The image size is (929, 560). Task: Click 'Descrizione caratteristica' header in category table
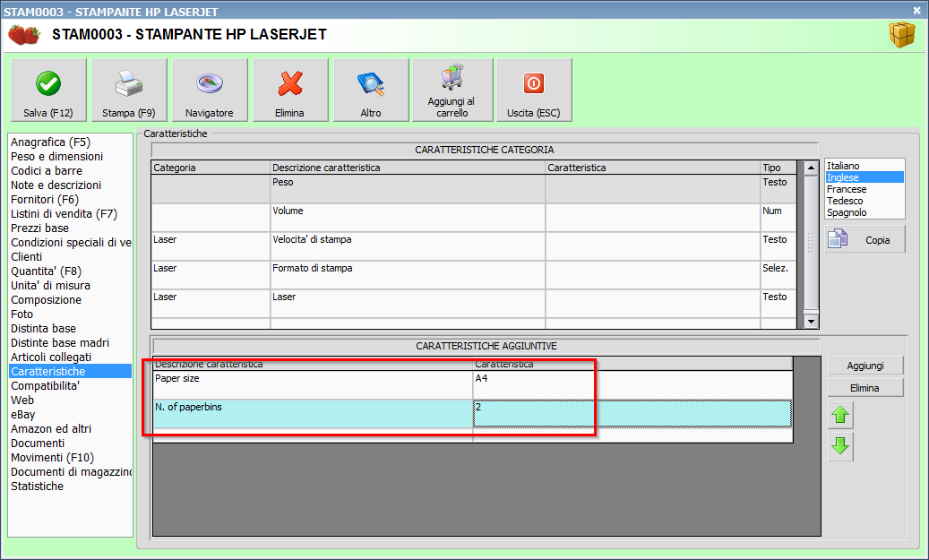click(x=408, y=168)
